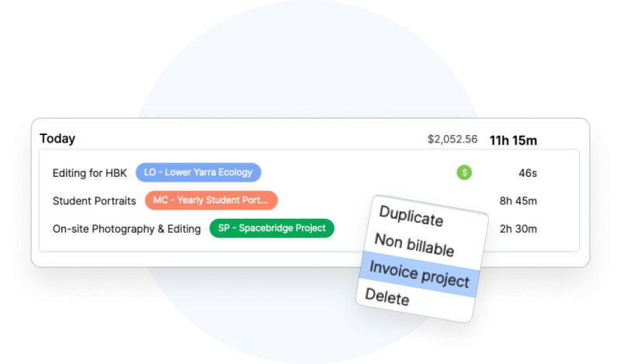Image resolution: width=621 pixels, height=364 pixels.
Task: Click empty space right of Student Portraits tag
Action: [326, 201]
